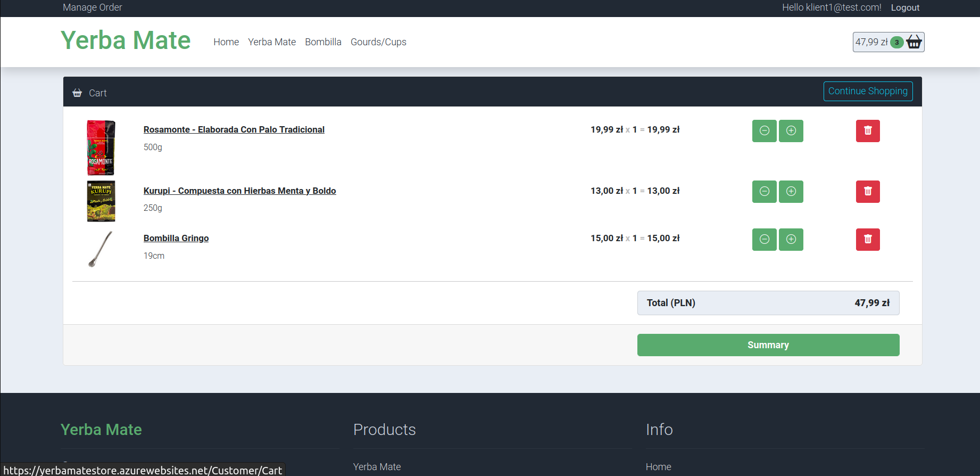Open the cart basket in header
Image resolution: width=980 pixels, height=476 pixels.
click(888, 42)
